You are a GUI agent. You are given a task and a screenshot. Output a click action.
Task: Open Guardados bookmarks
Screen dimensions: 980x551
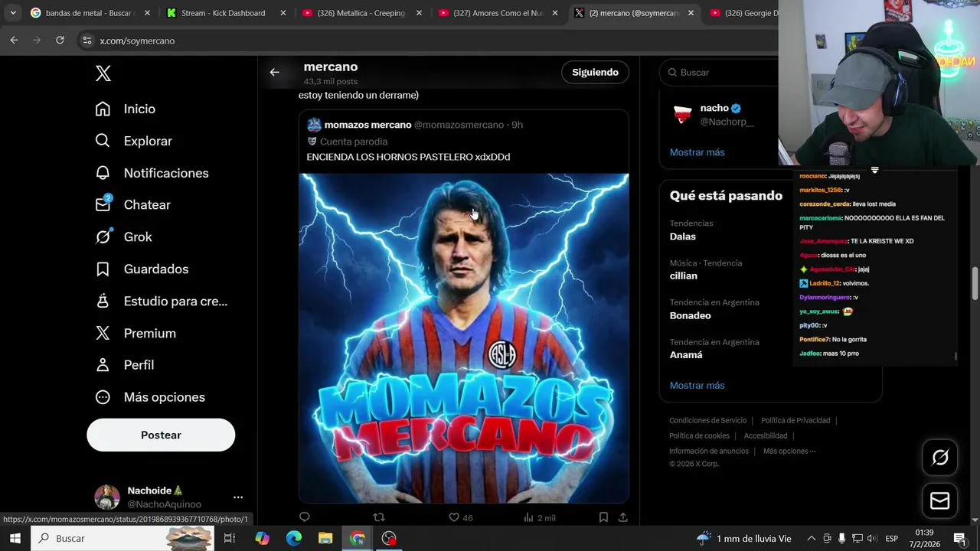click(x=142, y=269)
